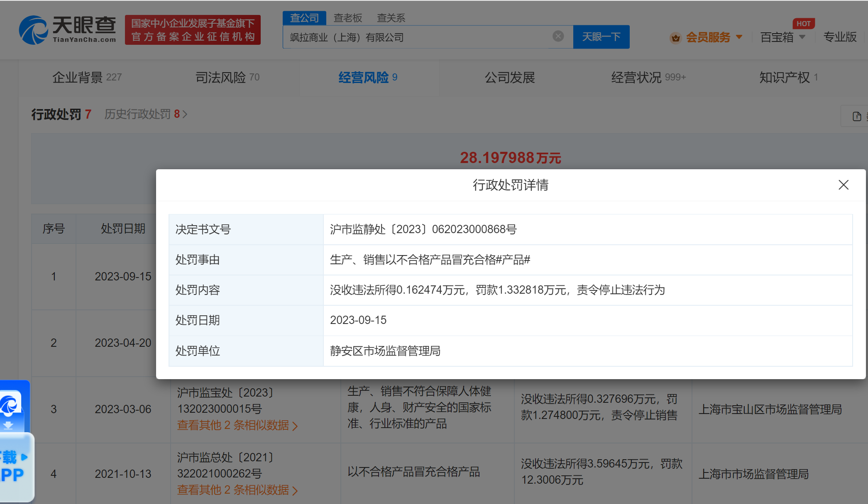Click date 2023-03-06 in row 3

click(123, 409)
